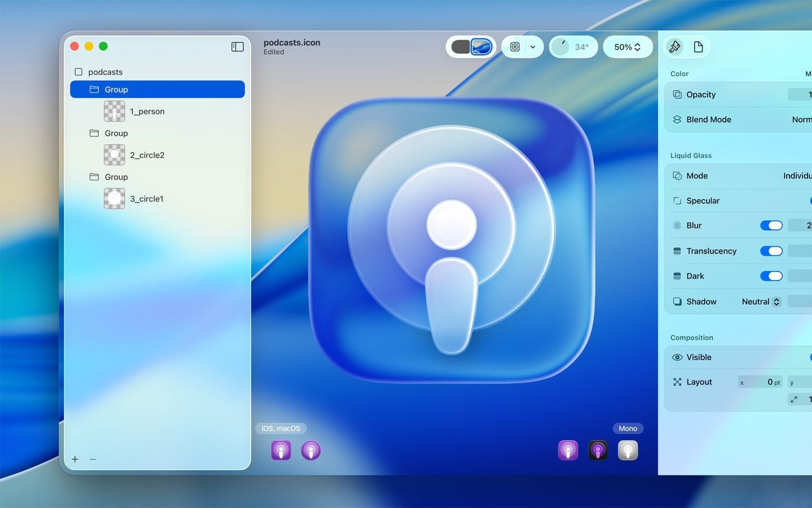Open the 50% zoom level dropdown
Screen dimensions: 812x508
[x=628, y=47]
